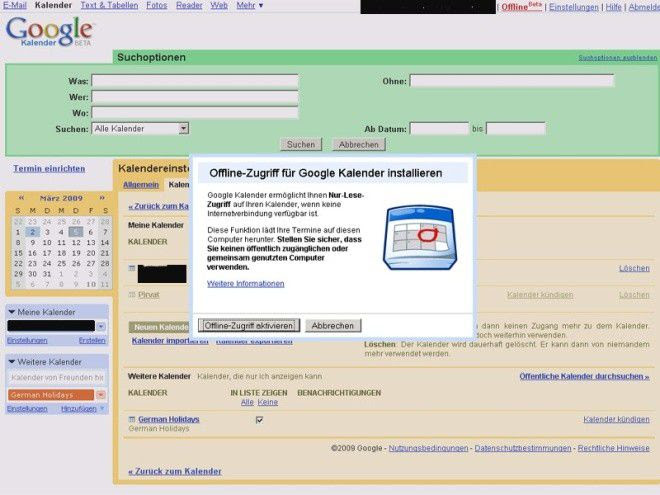Click the 'Wo' search field
The height and width of the screenshot is (495, 660).
(x=195, y=113)
